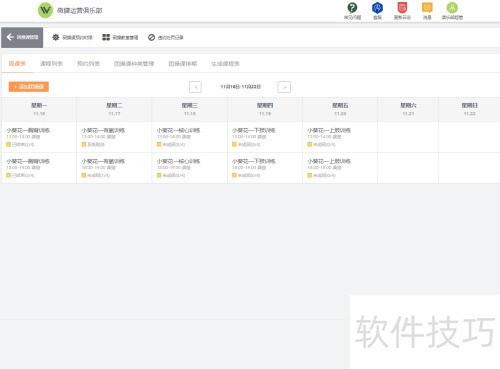The height and width of the screenshot is (369, 500).
Task: Switch to the 预约列表 tab
Action: coord(88,63)
